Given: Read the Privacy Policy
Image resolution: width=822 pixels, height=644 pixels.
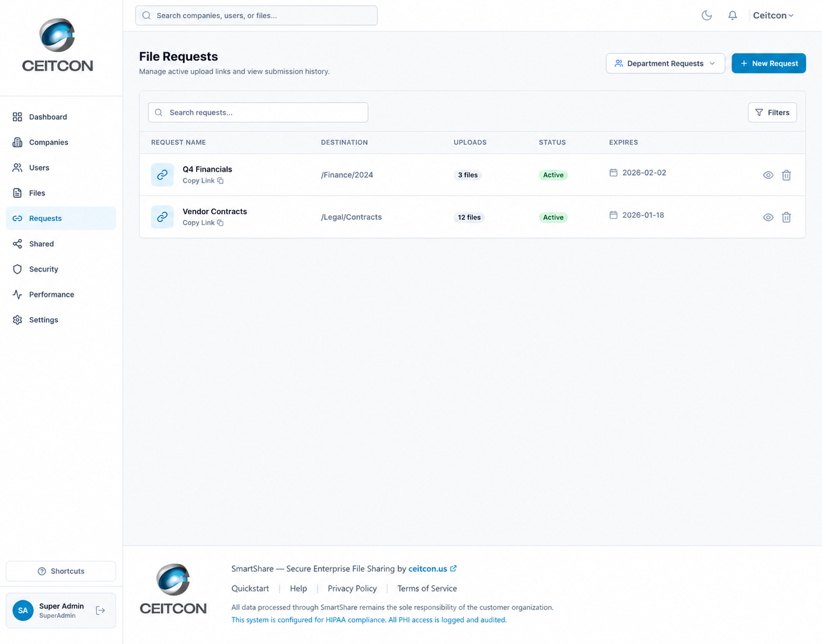Looking at the screenshot, I should click(x=352, y=588).
